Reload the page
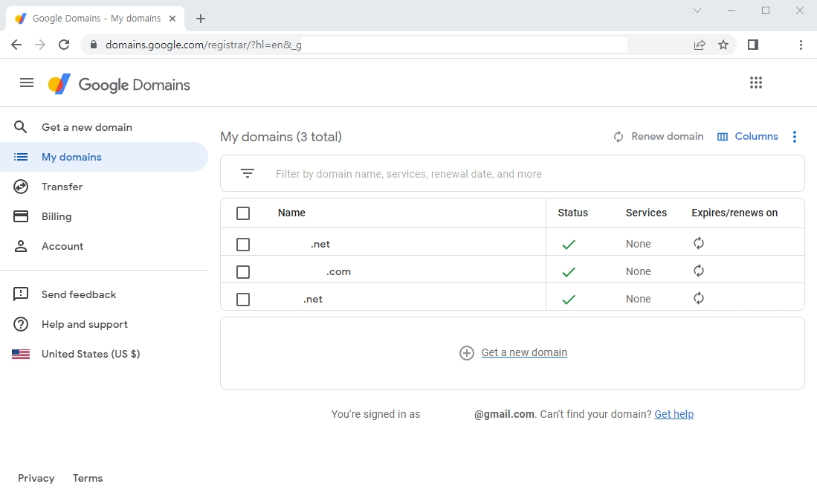 [64, 45]
